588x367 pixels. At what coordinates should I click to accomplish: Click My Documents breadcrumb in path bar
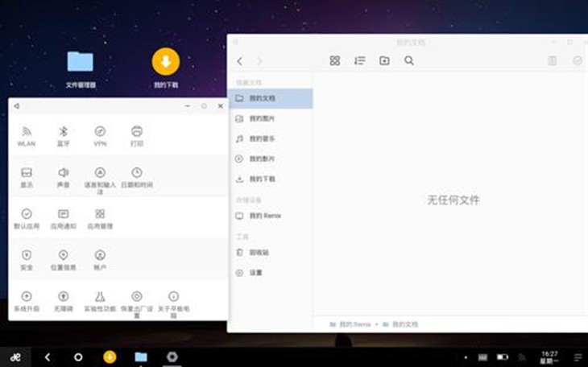pyautogui.click(x=400, y=324)
